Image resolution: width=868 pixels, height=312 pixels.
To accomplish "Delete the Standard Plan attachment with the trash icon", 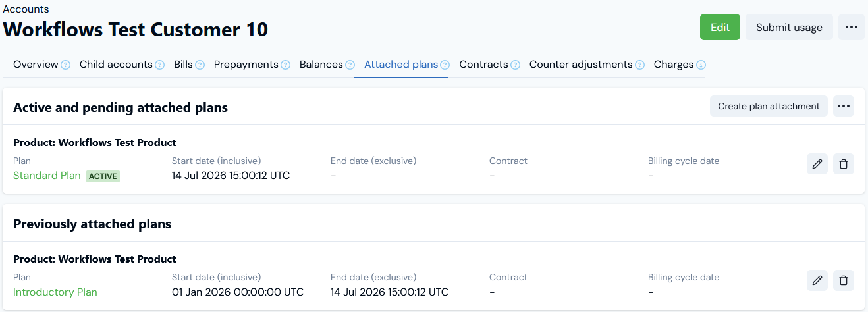I will [x=844, y=164].
